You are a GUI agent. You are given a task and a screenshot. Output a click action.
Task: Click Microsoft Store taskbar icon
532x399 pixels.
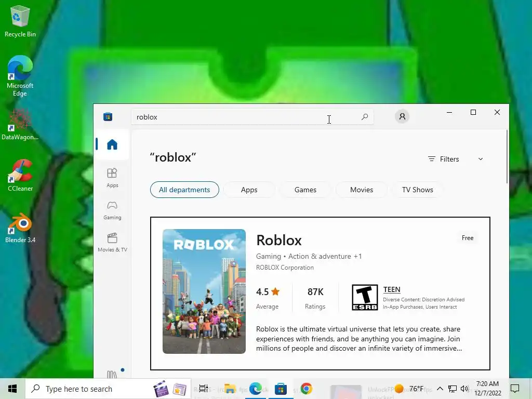[281, 389]
